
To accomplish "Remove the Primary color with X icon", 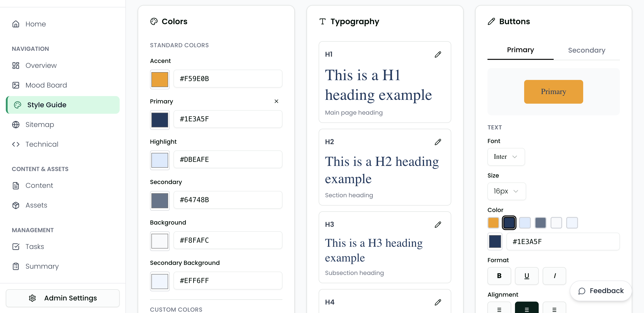I will (x=276, y=101).
